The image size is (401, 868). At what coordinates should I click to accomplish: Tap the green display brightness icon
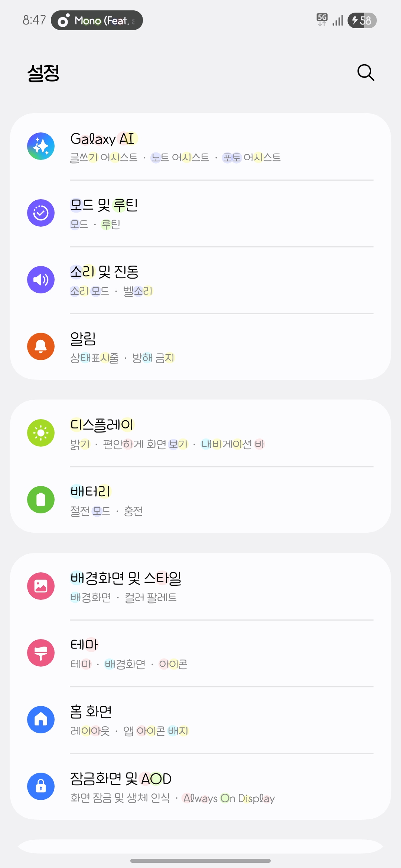pyautogui.click(x=41, y=433)
